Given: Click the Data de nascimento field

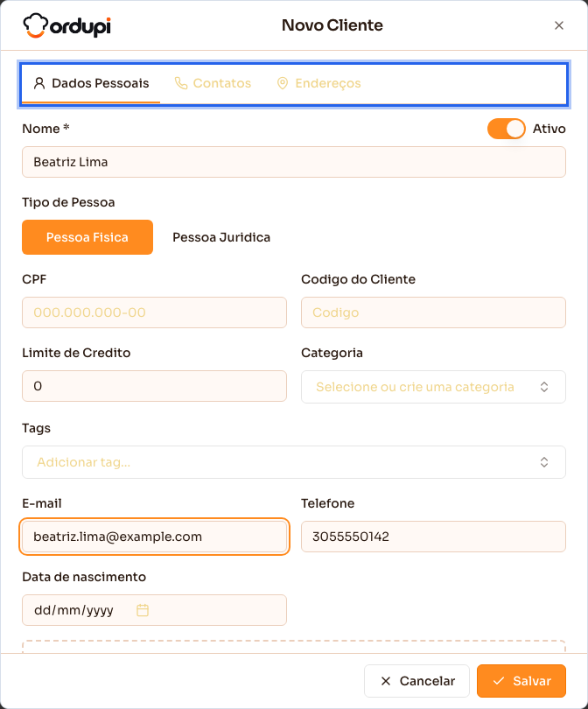Looking at the screenshot, I should (154, 610).
